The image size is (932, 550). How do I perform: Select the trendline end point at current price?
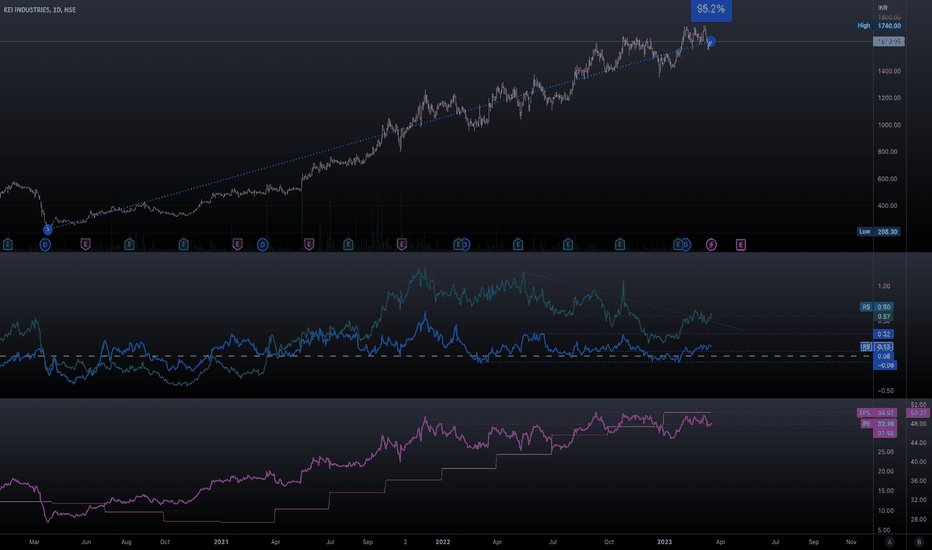(711, 42)
